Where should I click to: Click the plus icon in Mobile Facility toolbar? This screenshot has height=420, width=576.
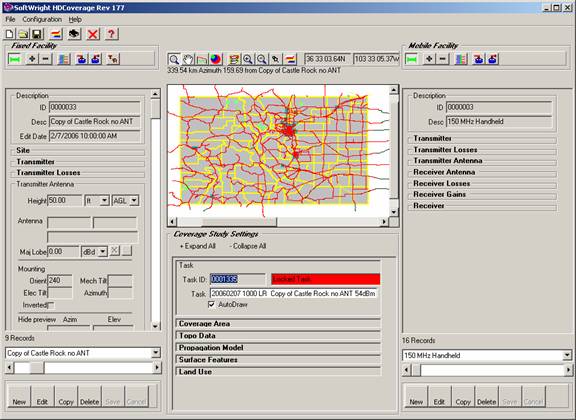click(429, 59)
